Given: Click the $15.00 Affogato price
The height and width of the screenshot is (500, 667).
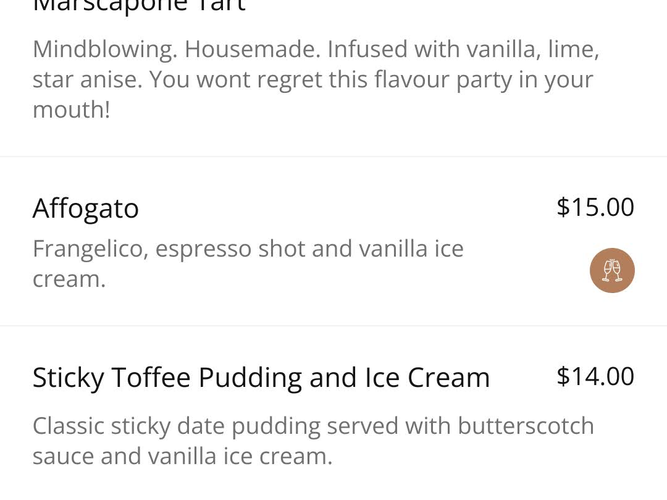Looking at the screenshot, I should click(595, 207).
